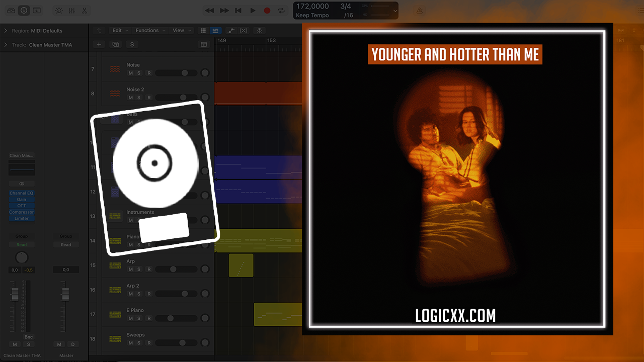
Task: Mute the Sweeps track
Action: [x=131, y=343]
